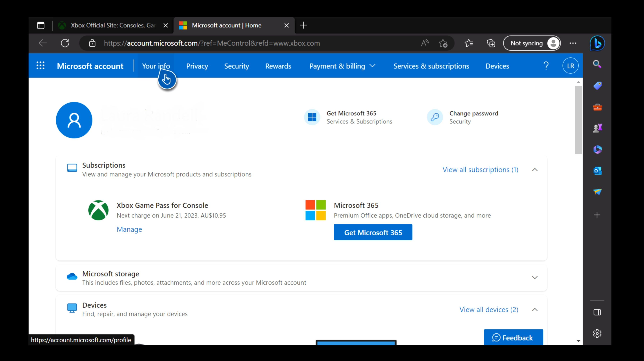Open the vertical tabs panel icon
Viewport: 644px width, 361px height.
pyautogui.click(x=41, y=25)
